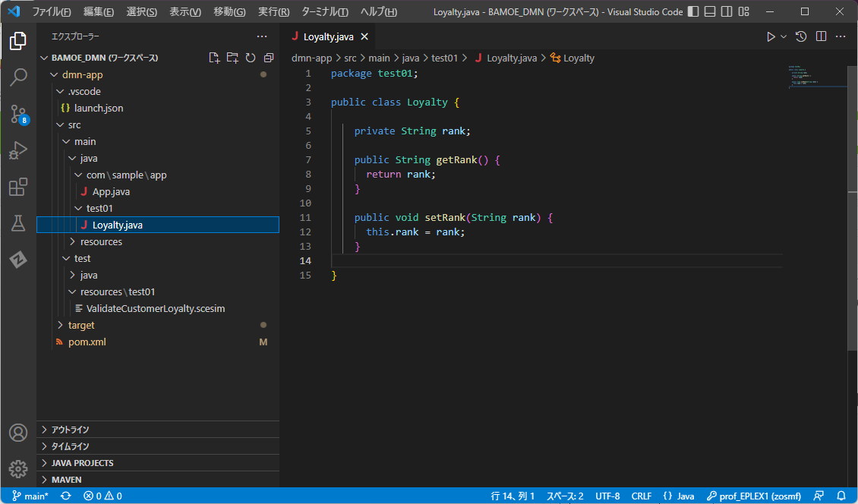This screenshot has height=504, width=858.
Task: Collapse all folders in explorer
Action: tap(269, 58)
